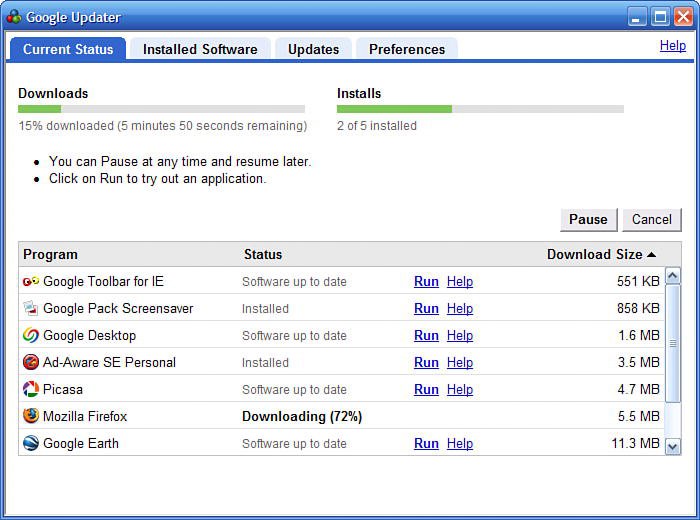
Task: Sort by the Status column header
Action: coord(263,254)
